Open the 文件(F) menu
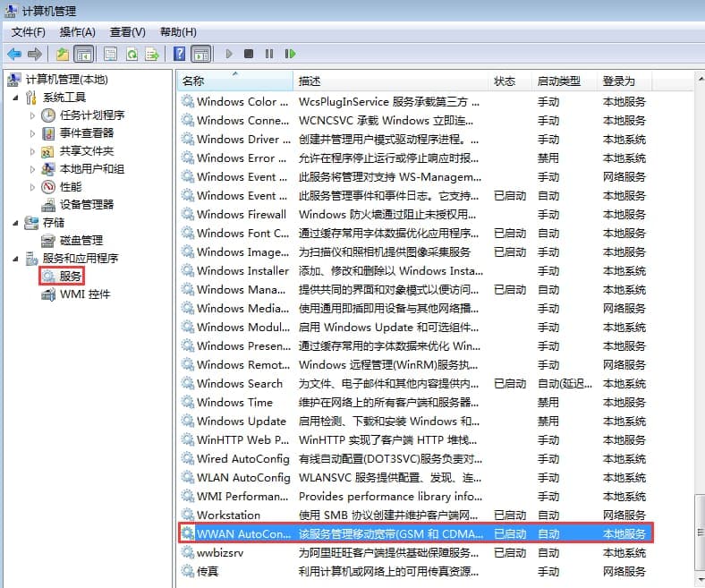The width and height of the screenshot is (705, 588). [28, 32]
